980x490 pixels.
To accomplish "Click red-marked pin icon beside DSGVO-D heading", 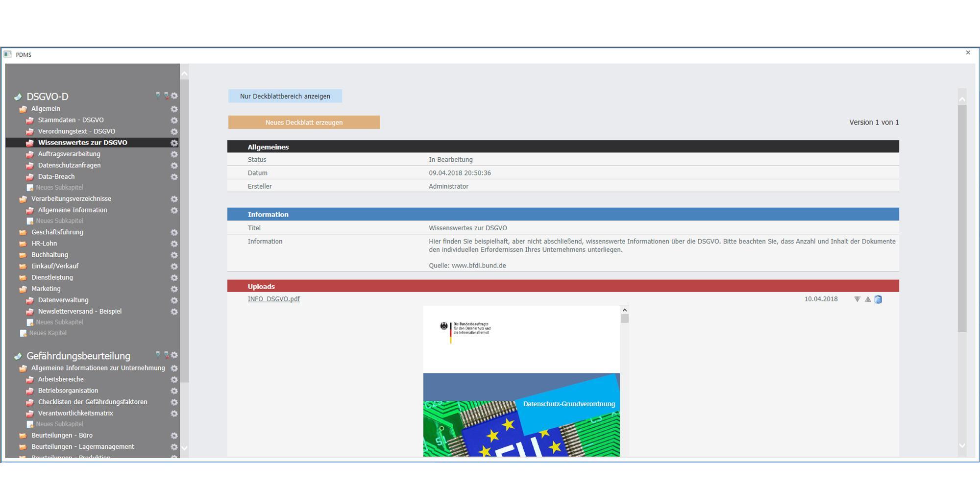I will 166,96.
